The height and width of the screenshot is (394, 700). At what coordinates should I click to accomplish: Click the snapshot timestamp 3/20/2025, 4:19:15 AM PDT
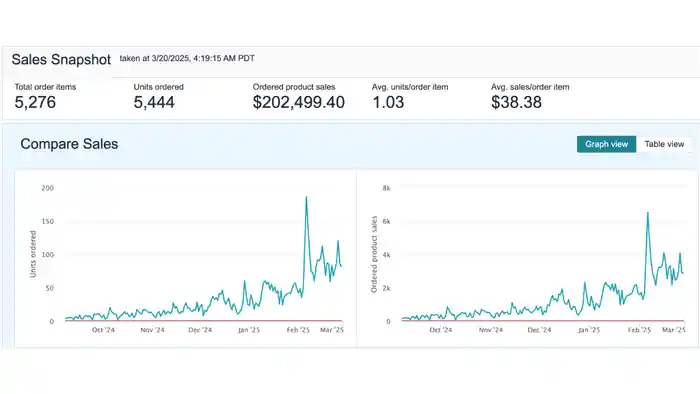[x=203, y=58]
